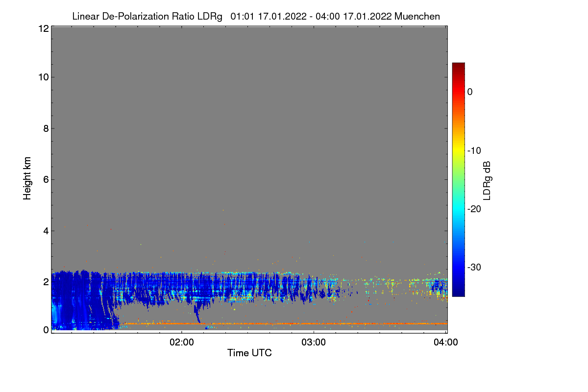The width and height of the screenshot is (588, 392).
Task: Click the LDRg color scale bar
Action: coord(458,179)
